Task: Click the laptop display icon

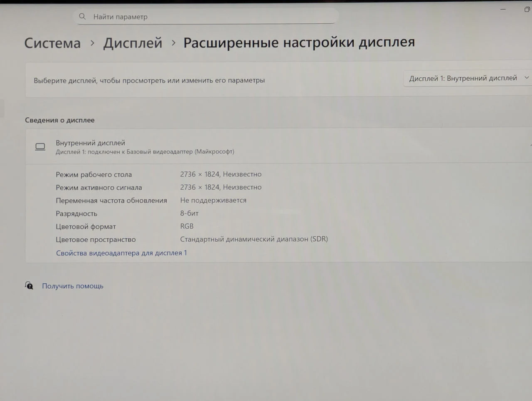Action: [x=40, y=147]
